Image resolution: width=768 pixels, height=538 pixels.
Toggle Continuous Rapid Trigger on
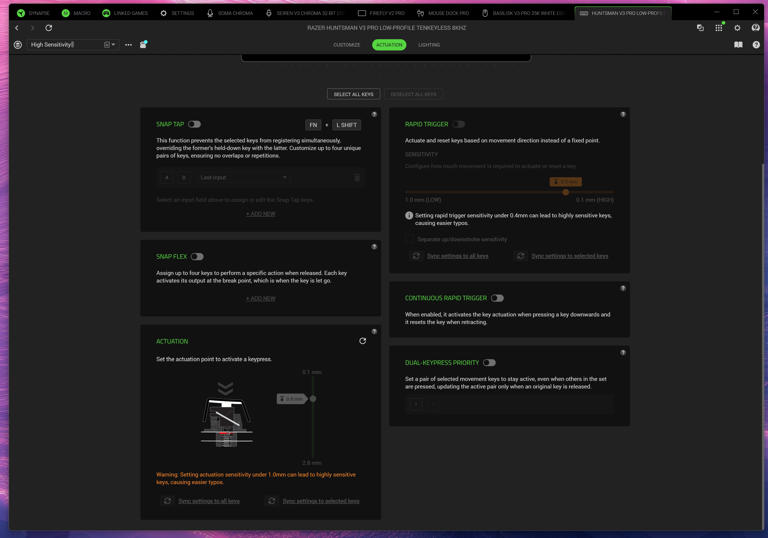point(497,298)
